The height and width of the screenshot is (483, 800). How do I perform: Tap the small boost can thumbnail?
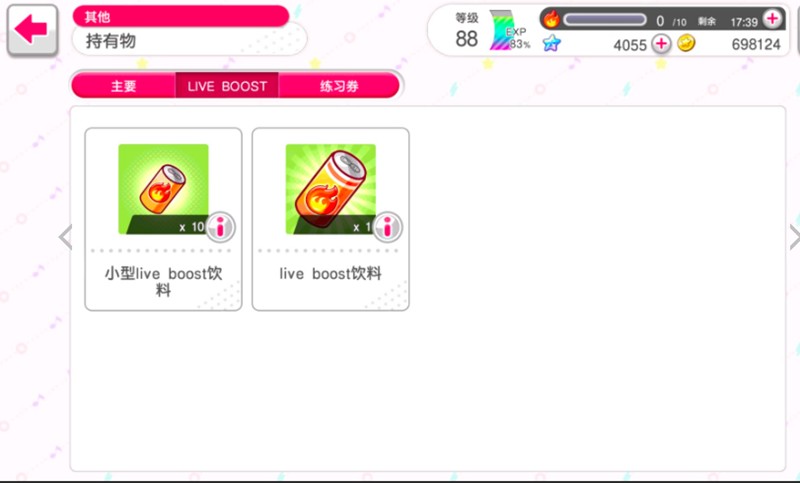[163, 189]
